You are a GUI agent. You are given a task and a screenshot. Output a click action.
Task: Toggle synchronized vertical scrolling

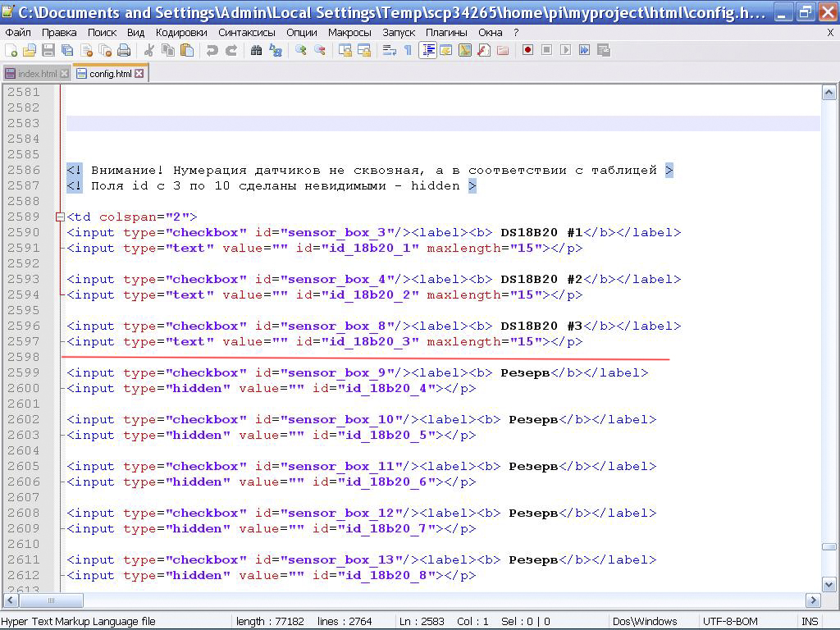345,50
